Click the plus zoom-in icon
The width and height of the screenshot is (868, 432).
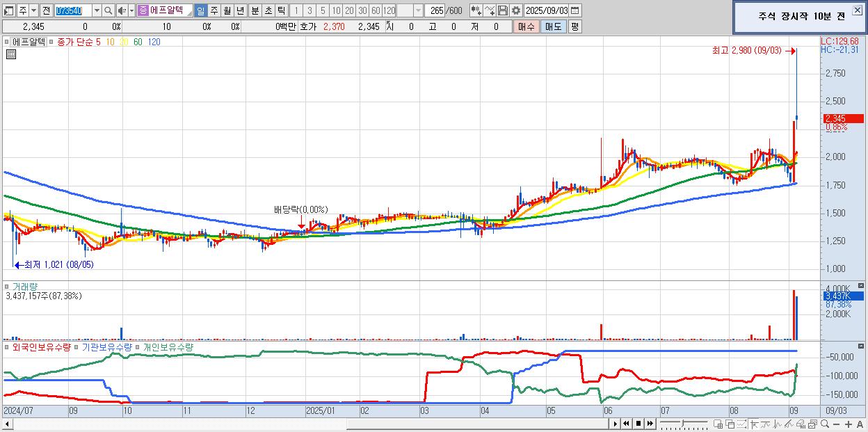pos(849,424)
